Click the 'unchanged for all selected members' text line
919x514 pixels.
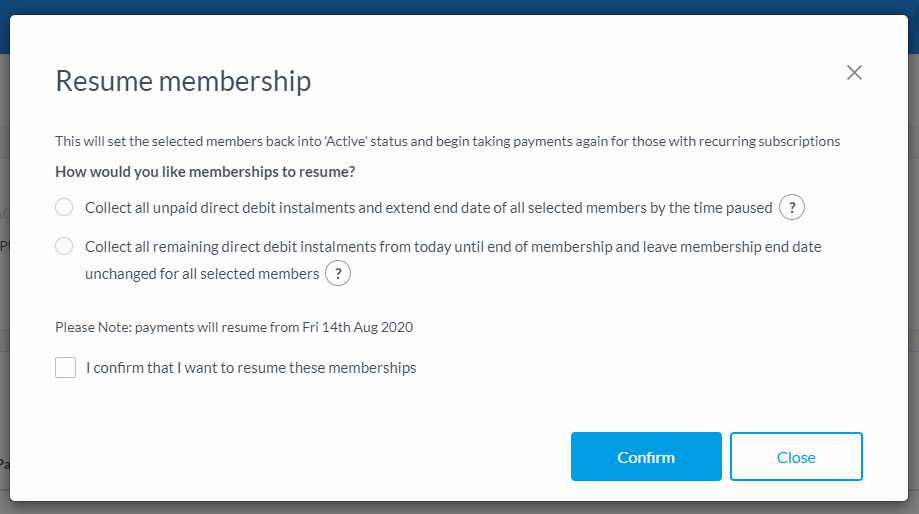[x=202, y=273]
